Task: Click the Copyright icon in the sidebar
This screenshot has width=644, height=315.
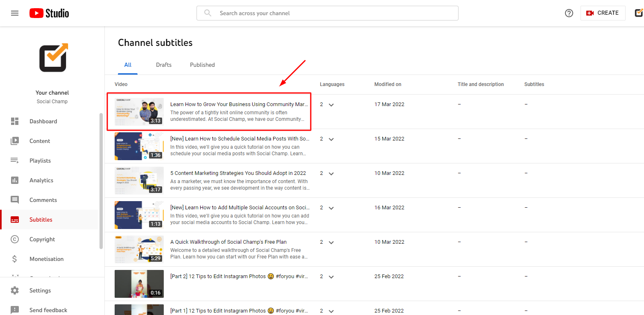Action: pyautogui.click(x=15, y=239)
